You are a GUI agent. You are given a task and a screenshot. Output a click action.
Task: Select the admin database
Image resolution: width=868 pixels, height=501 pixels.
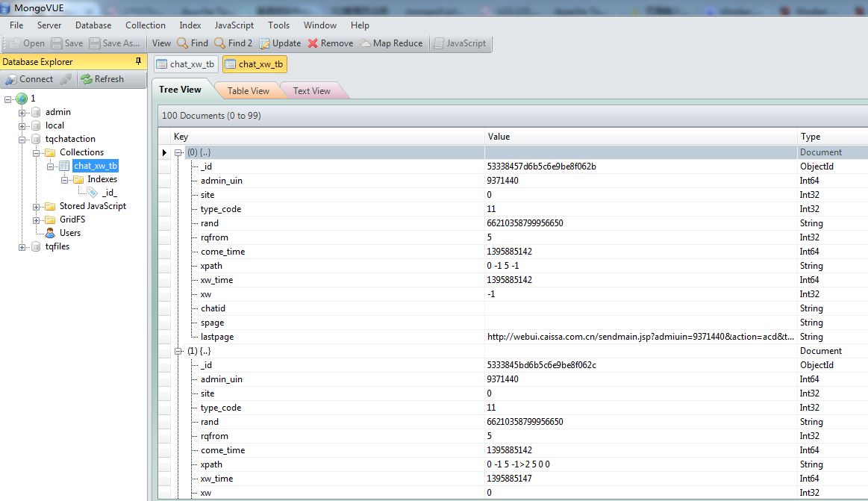tap(58, 112)
